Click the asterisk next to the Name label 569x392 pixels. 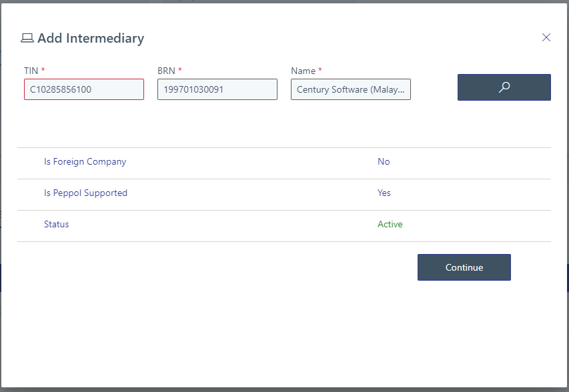[322, 70]
